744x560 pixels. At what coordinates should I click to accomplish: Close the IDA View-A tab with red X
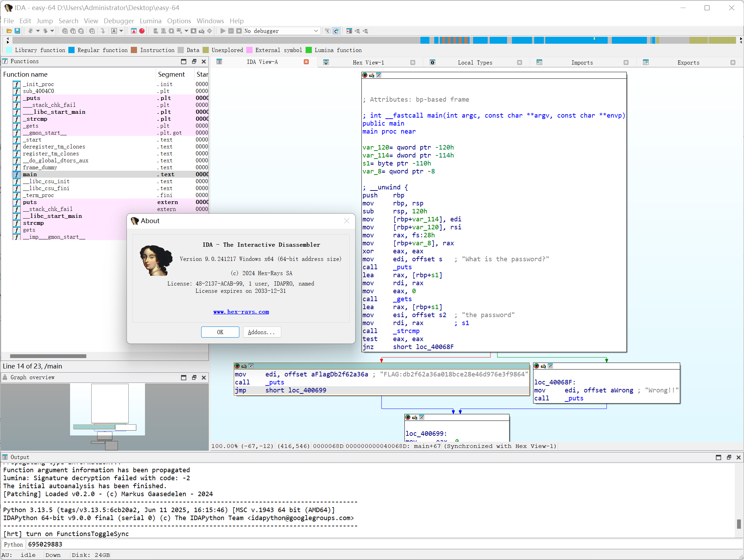click(306, 62)
